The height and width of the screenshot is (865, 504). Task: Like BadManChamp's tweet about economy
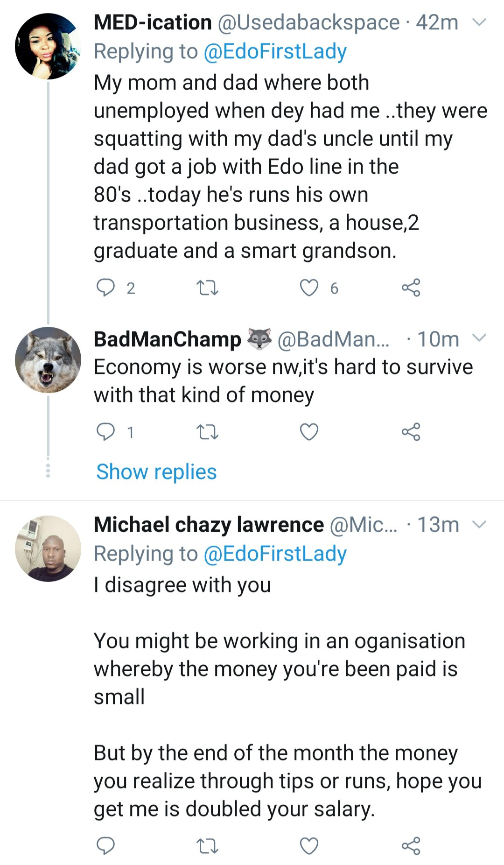309,432
